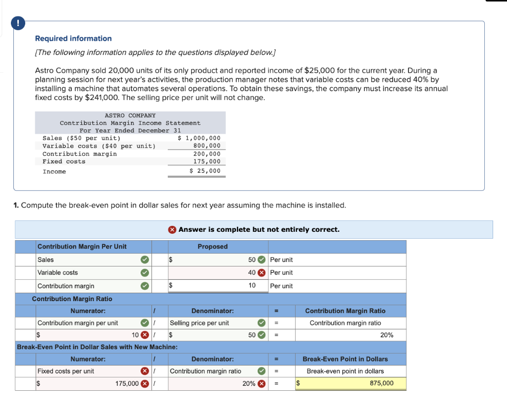507x420 pixels.
Task: Click red X icon in answer status banner
Action: tap(172, 230)
